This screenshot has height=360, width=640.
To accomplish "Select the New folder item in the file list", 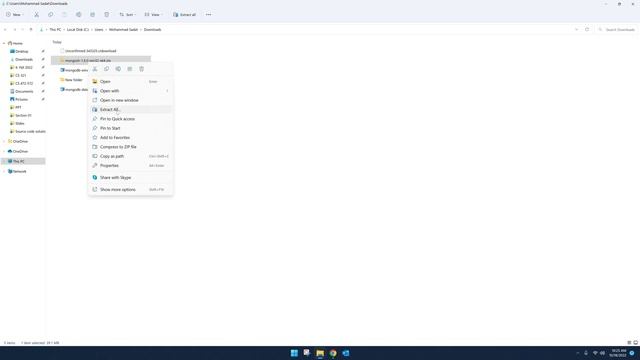I will [x=71, y=80].
